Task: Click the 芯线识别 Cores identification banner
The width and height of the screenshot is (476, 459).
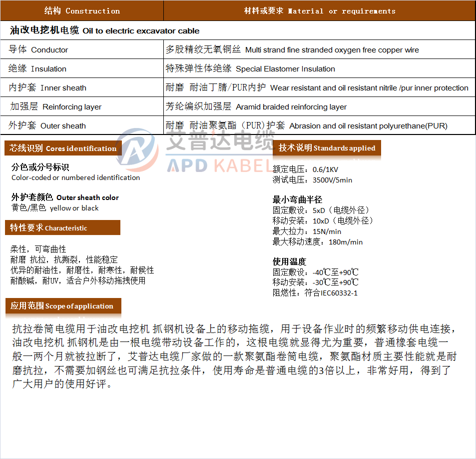Action: [x=63, y=148]
